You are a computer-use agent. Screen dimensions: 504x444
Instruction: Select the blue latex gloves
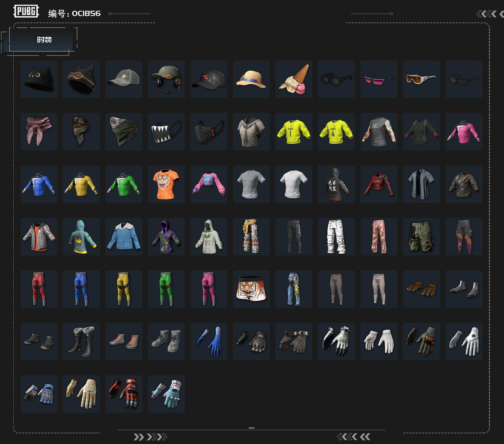click(x=209, y=341)
